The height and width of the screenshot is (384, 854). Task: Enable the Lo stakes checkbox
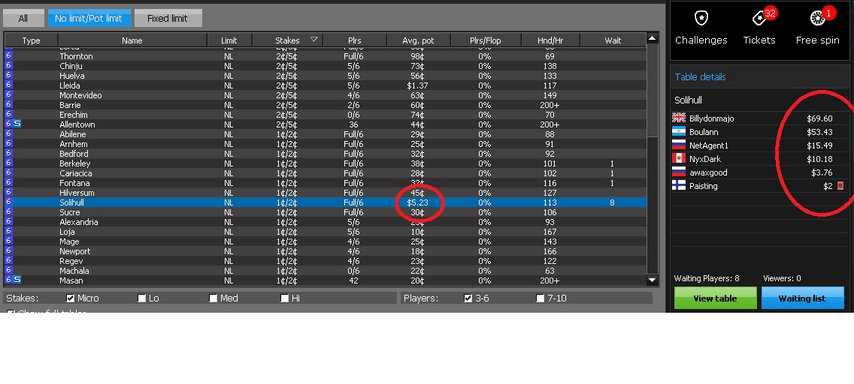tap(142, 298)
